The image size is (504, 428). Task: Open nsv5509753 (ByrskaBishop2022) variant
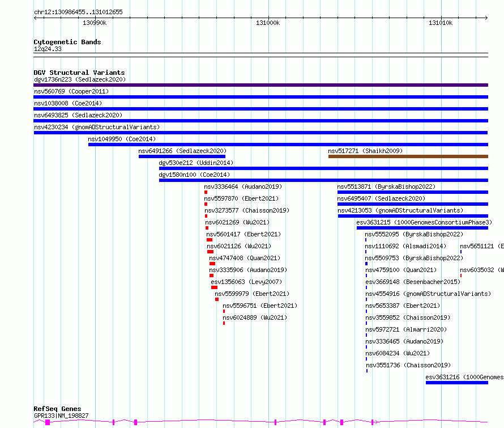[414, 258]
